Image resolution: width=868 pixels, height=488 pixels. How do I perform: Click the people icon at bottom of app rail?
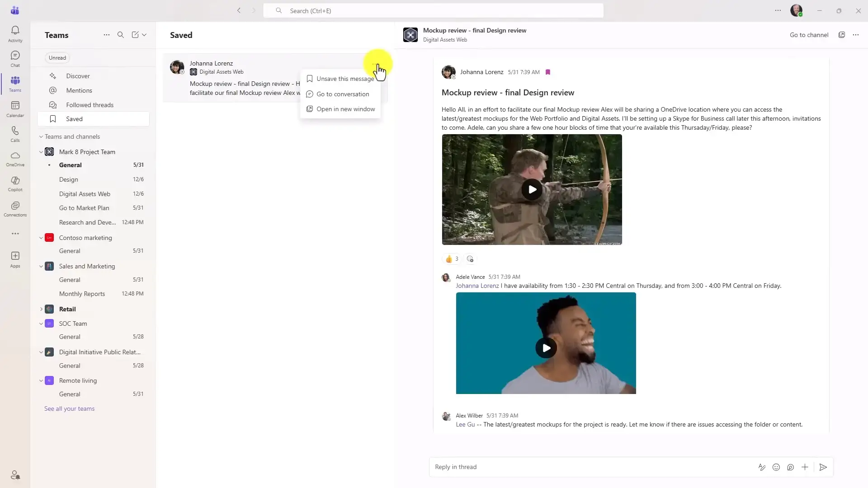(15, 475)
